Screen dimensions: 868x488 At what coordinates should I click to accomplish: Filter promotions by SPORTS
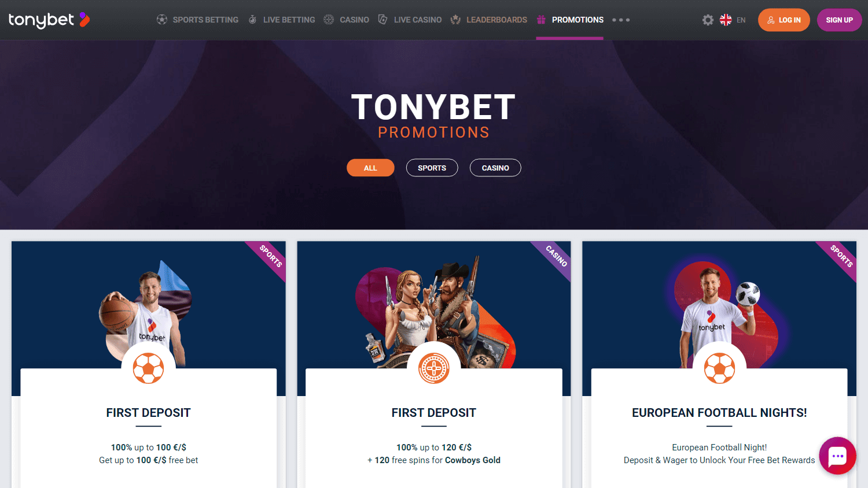432,168
